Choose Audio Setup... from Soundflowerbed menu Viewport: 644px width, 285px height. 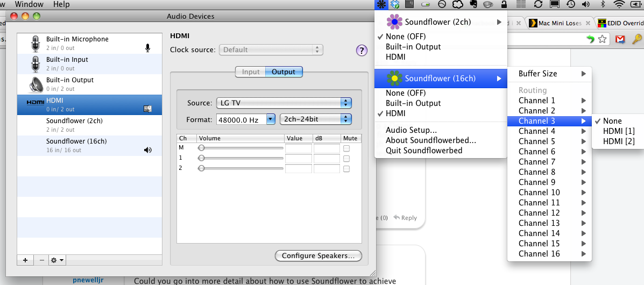441,130
